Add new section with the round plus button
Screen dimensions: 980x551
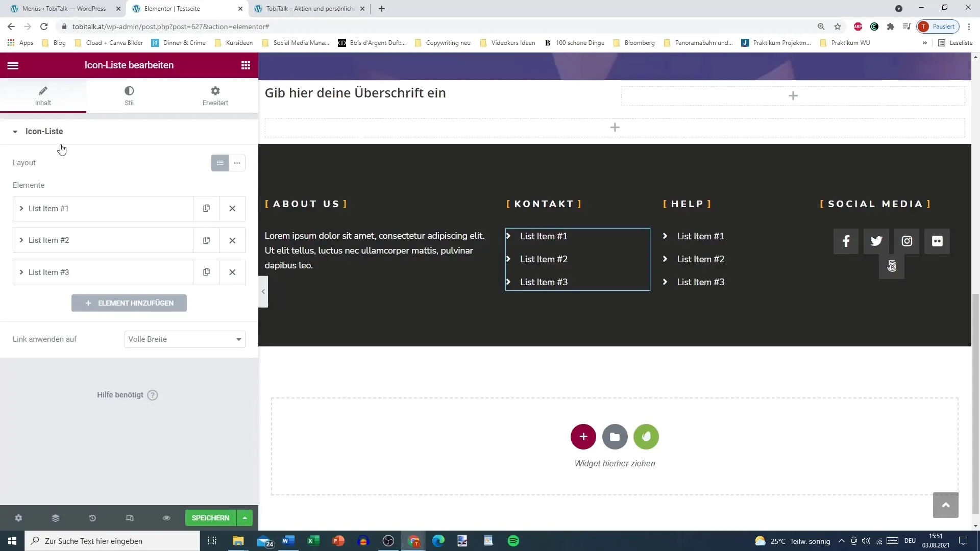[583, 437]
